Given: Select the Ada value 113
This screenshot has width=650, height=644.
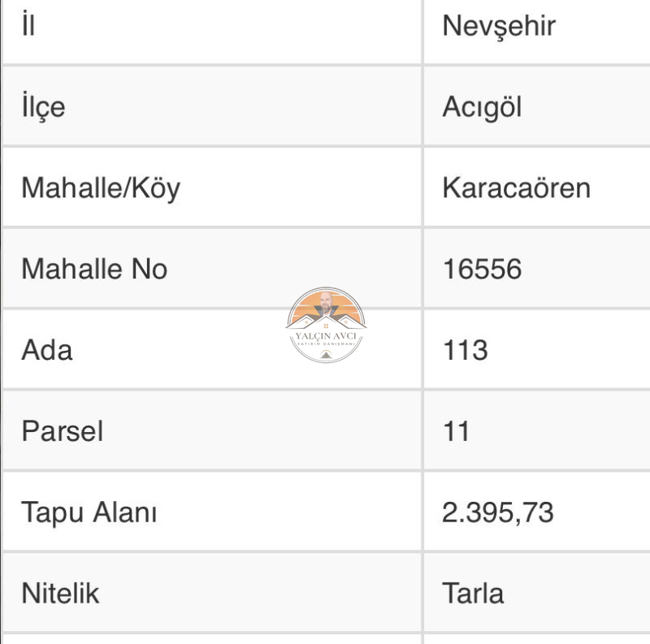Looking at the screenshot, I should [x=465, y=350].
